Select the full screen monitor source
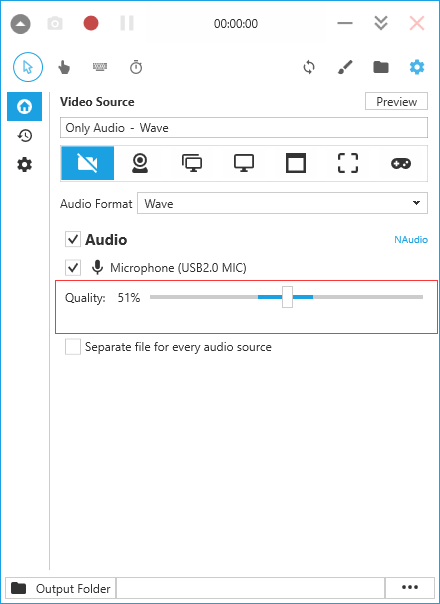Image resolution: width=440 pixels, height=604 pixels. point(244,163)
